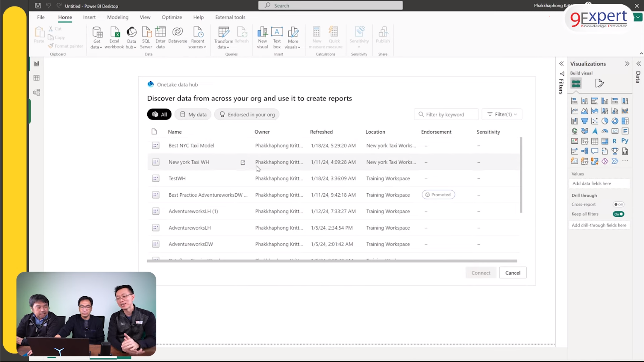This screenshot has height=362, width=644.
Task: Select the pie chart visual
Action: click(x=605, y=121)
